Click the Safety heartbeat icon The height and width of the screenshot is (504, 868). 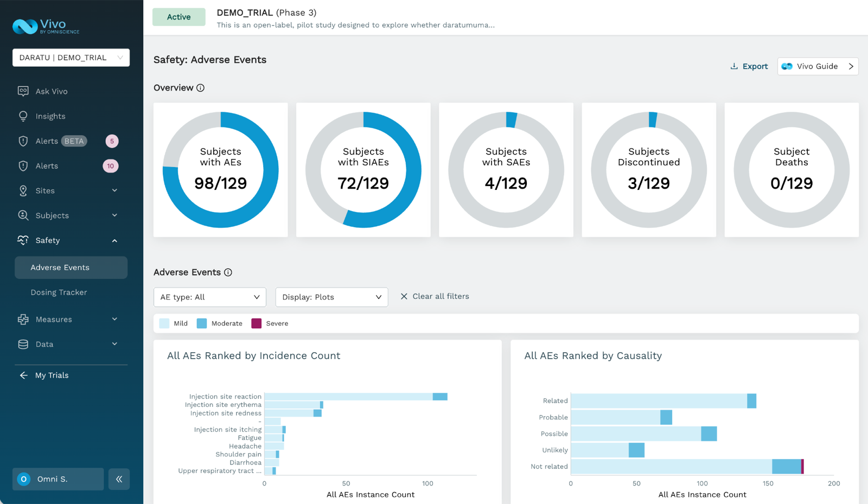pos(23,240)
